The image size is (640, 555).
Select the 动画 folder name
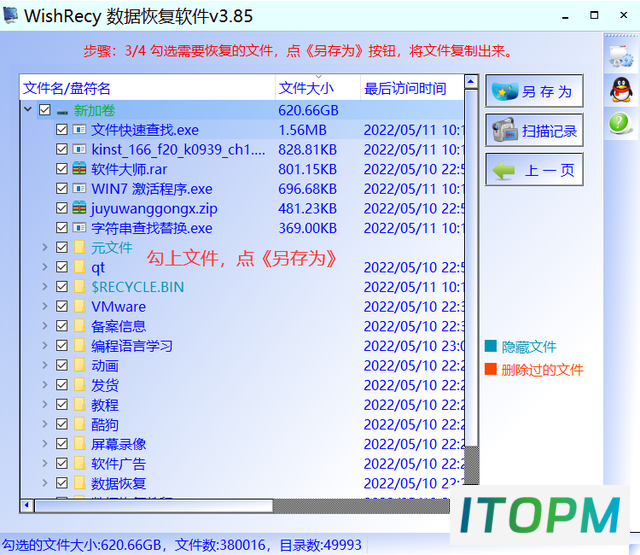click(x=104, y=366)
